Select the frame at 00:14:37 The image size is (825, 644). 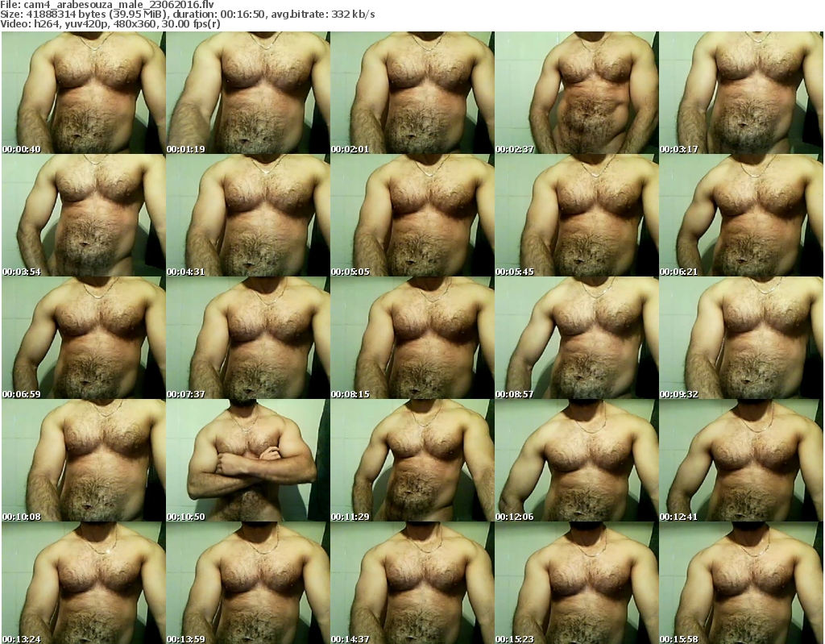click(x=412, y=583)
